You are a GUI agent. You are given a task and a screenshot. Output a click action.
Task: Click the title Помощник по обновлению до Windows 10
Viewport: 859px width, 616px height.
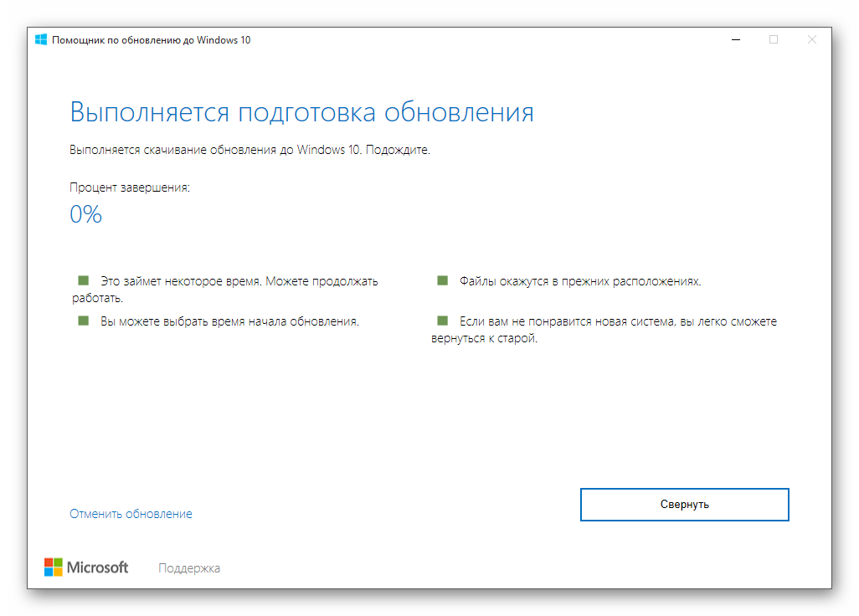(152, 40)
